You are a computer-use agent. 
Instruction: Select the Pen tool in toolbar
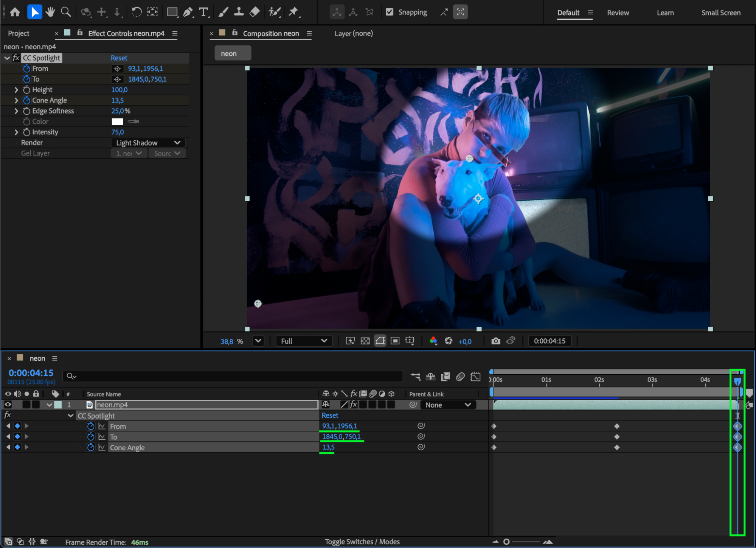tap(188, 12)
